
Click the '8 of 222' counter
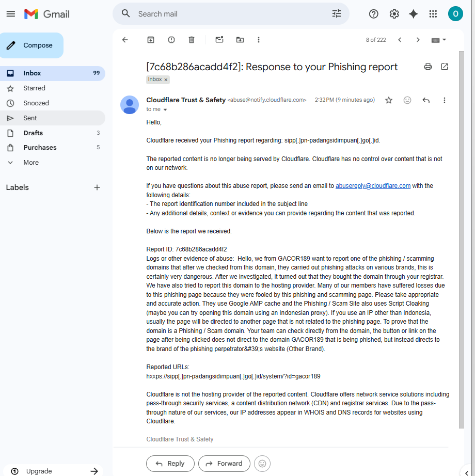coord(376,40)
